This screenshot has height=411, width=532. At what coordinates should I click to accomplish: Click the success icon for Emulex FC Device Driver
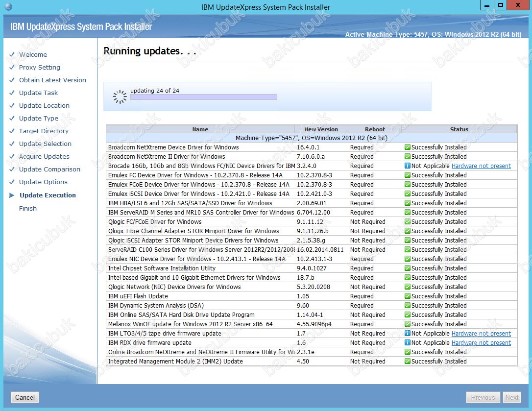point(407,175)
